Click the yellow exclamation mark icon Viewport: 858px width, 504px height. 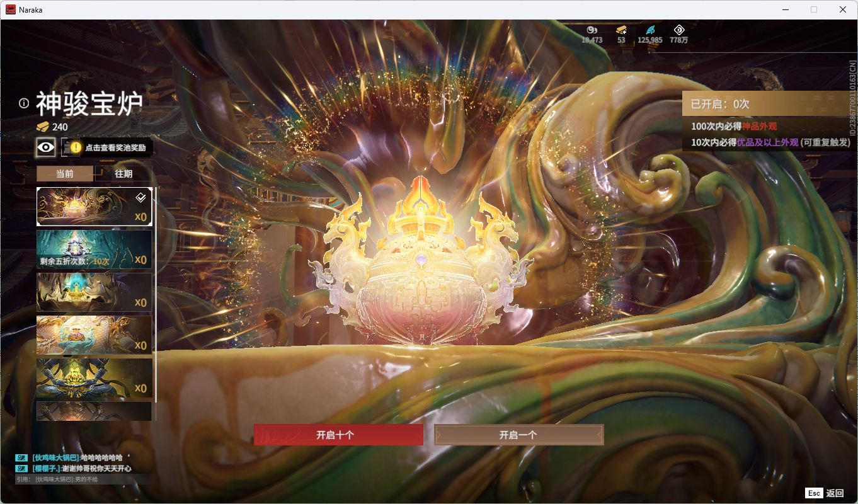point(76,147)
